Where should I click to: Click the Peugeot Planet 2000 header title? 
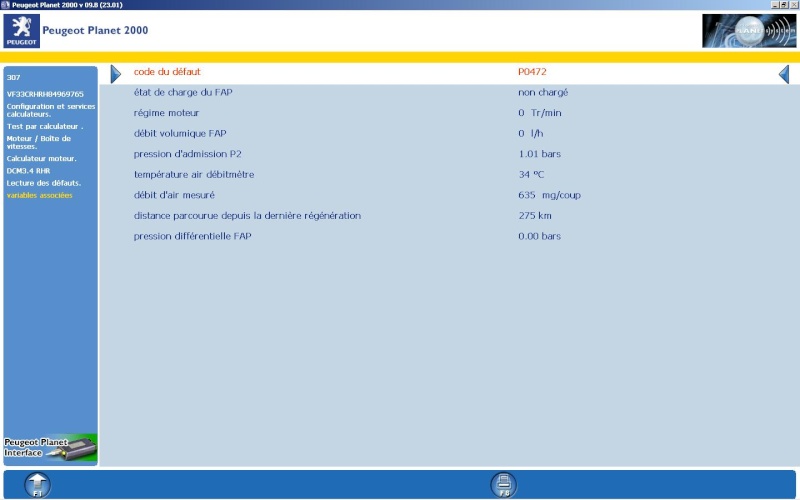coord(95,30)
